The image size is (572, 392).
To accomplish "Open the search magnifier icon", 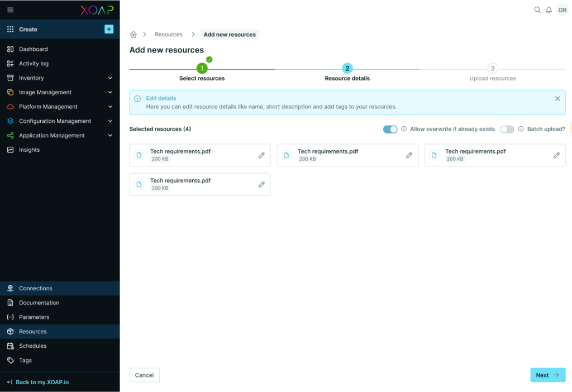I will pyautogui.click(x=537, y=10).
